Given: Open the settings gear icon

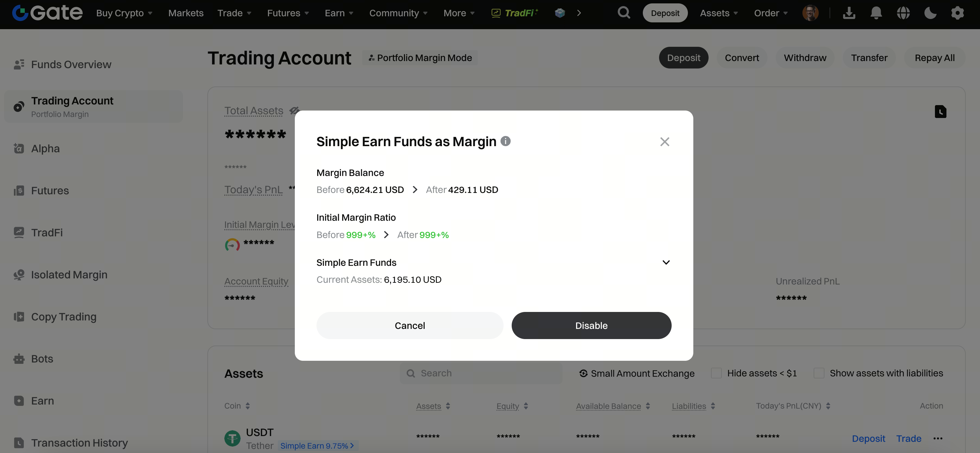Looking at the screenshot, I should 957,13.
